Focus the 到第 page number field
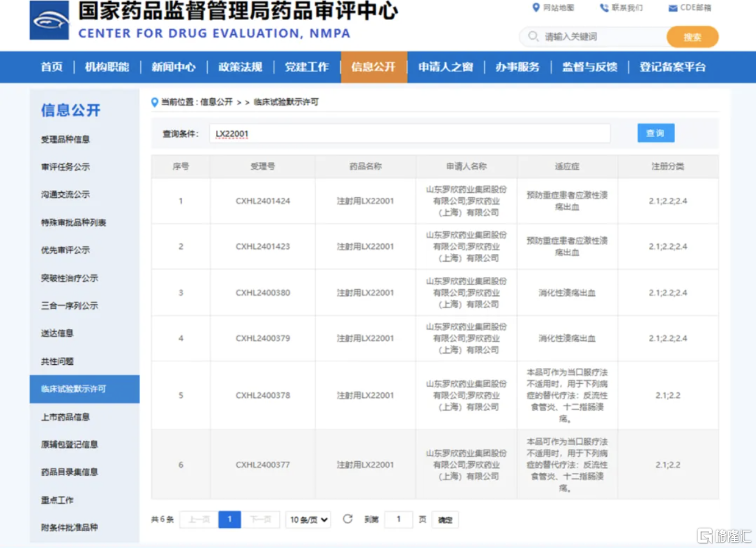The width and height of the screenshot is (756, 548). pyautogui.click(x=399, y=519)
